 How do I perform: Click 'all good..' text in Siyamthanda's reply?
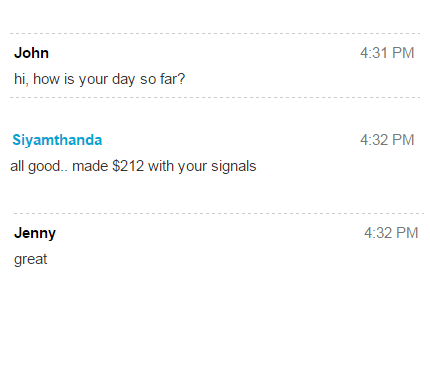[x=39, y=166]
